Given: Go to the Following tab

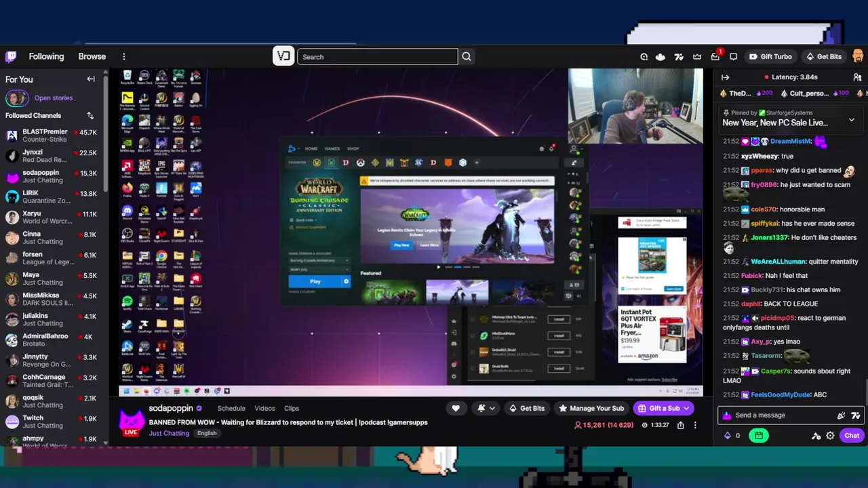Looking at the screenshot, I should (x=46, y=56).
